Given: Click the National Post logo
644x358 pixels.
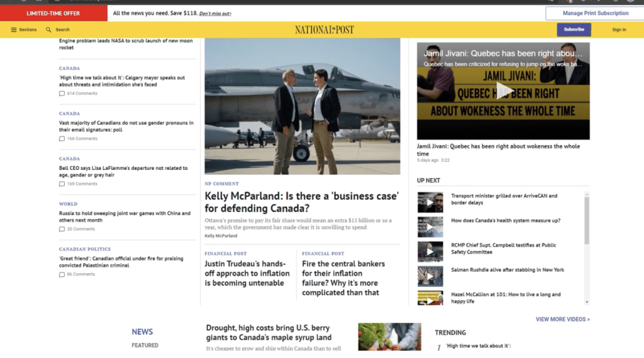Looking at the screenshot, I should [x=324, y=30].
